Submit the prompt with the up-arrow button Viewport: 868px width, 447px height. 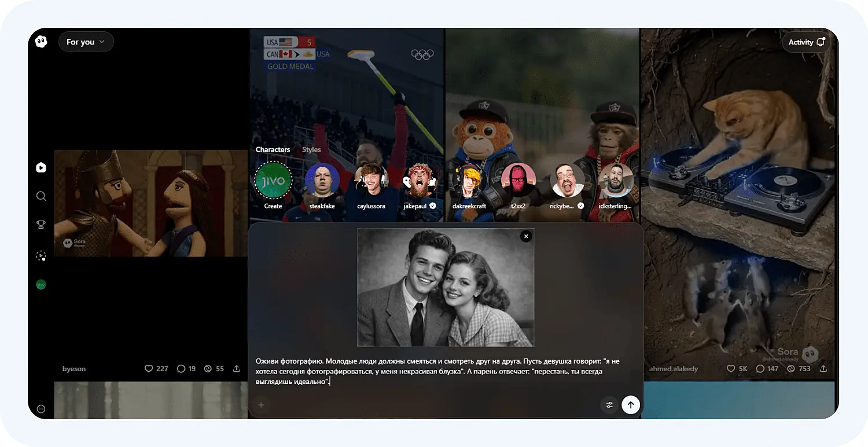click(x=631, y=405)
